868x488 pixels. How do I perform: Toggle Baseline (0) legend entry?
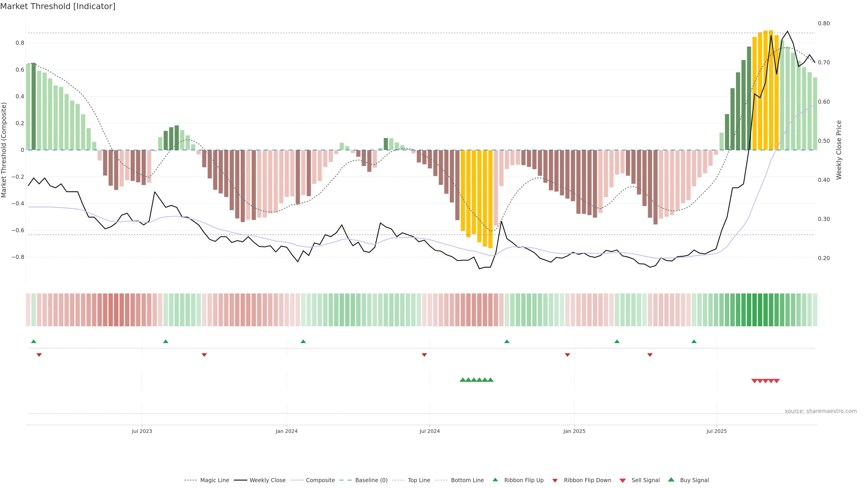pos(371,480)
